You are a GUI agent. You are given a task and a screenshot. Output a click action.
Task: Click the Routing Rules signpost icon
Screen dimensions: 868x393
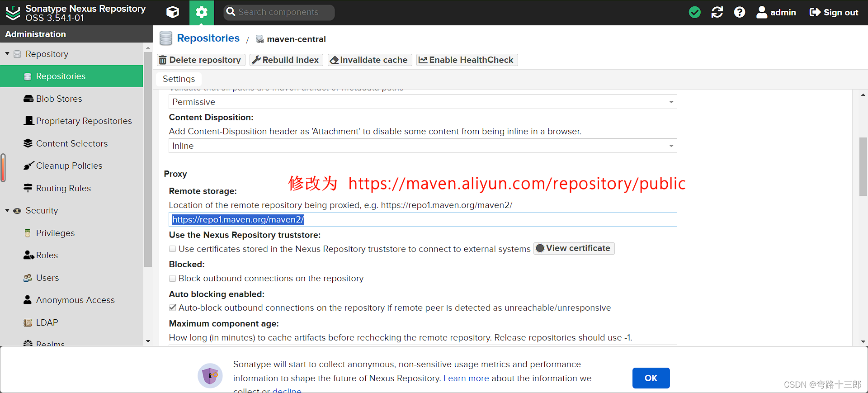28,188
